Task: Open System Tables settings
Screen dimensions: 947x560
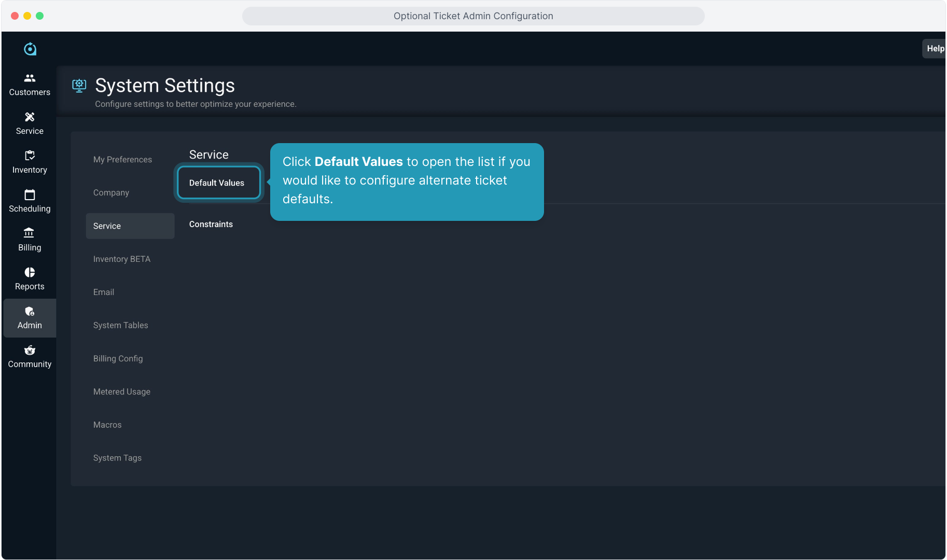Action: point(120,326)
